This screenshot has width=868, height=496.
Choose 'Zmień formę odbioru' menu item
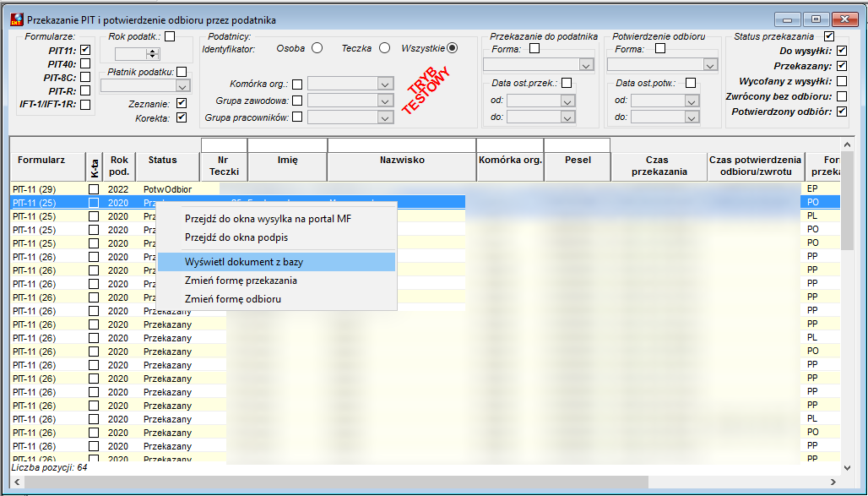tap(277, 299)
